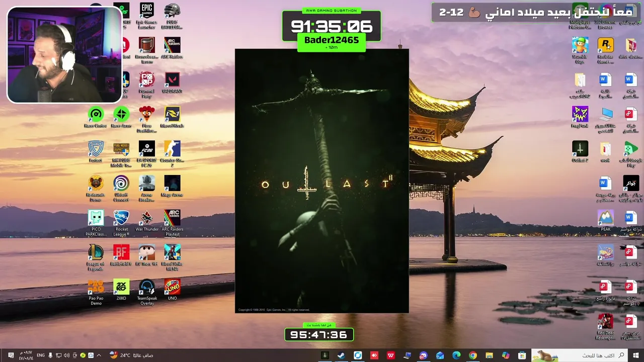The height and width of the screenshot is (362, 644).
Task: Select the Rocket League desktop icon
Action: (121, 223)
